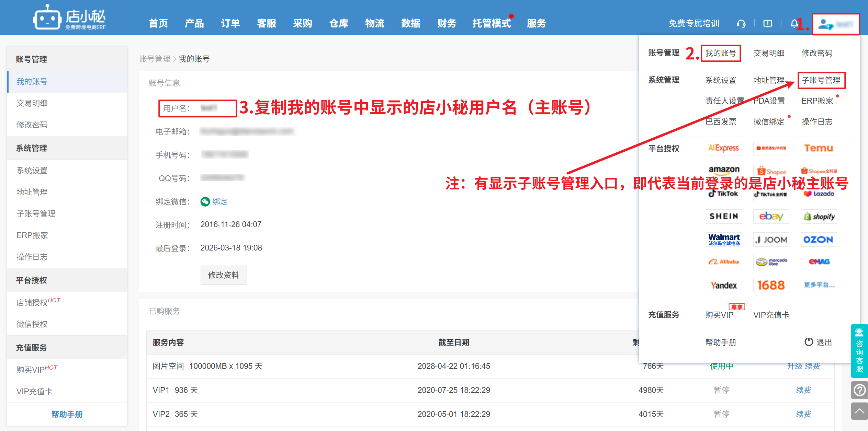868x431 pixels.
Task: Select the OZON platform logo
Action: click(x=819, y=240)
